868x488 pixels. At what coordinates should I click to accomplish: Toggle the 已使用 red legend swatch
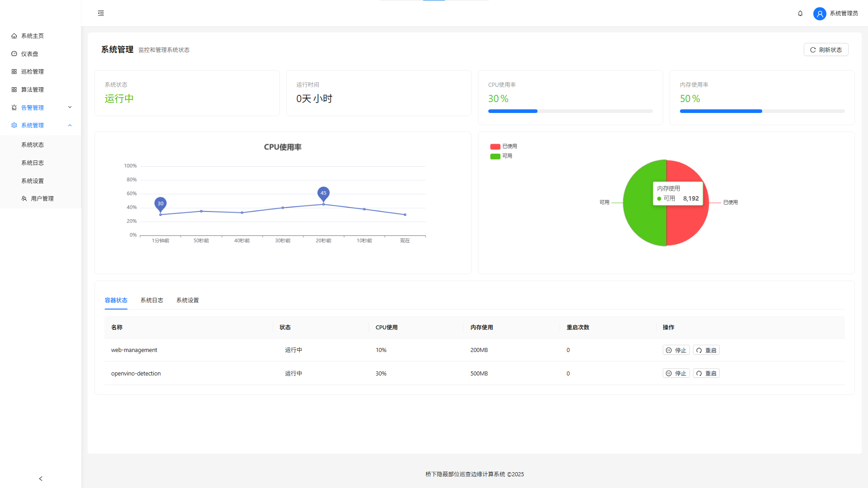point(495,146)
